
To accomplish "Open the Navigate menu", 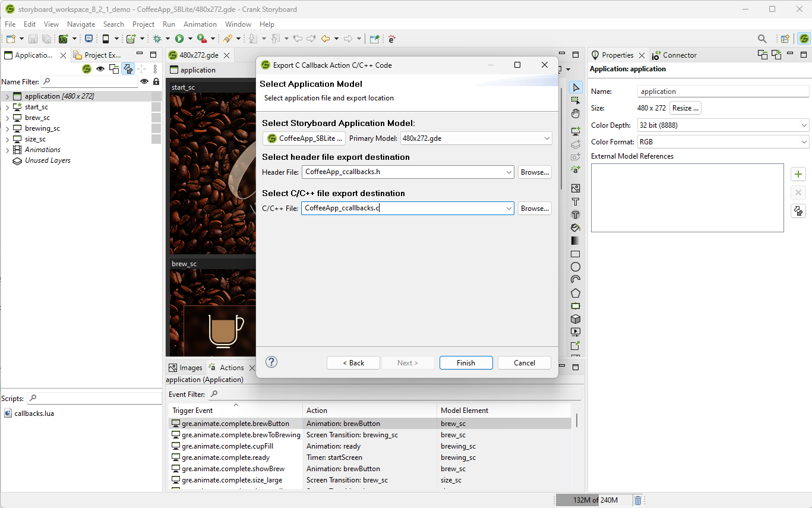I will pos(81,24).
